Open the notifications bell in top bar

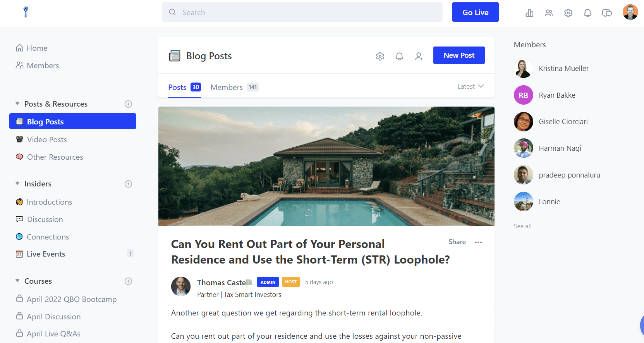click(x=587, y=13)
